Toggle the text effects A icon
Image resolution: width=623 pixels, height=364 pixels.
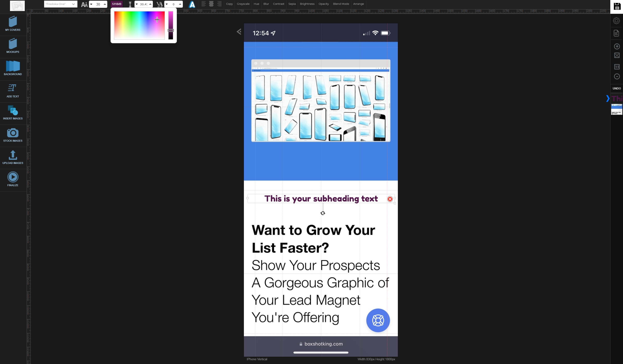(192, 4)
